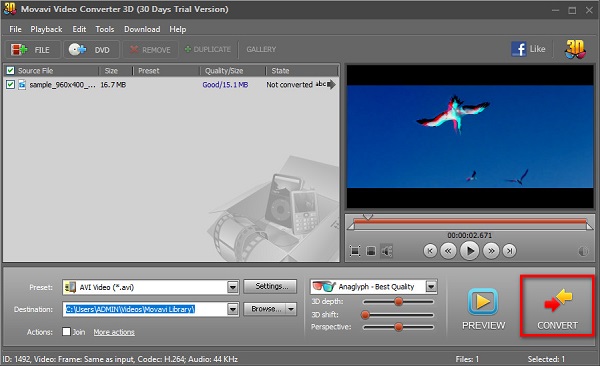Open the Playback menu
The image size is (600, 366).
click(46, 29)
